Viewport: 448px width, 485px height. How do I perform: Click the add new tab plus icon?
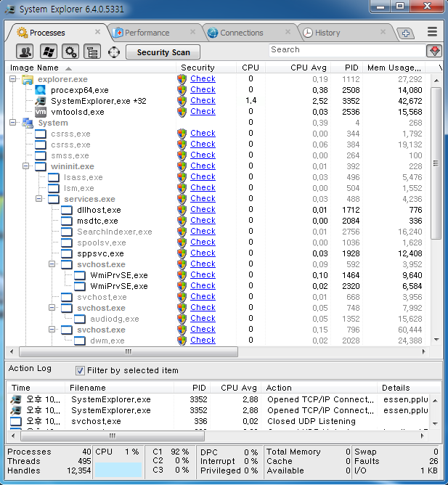406,33
